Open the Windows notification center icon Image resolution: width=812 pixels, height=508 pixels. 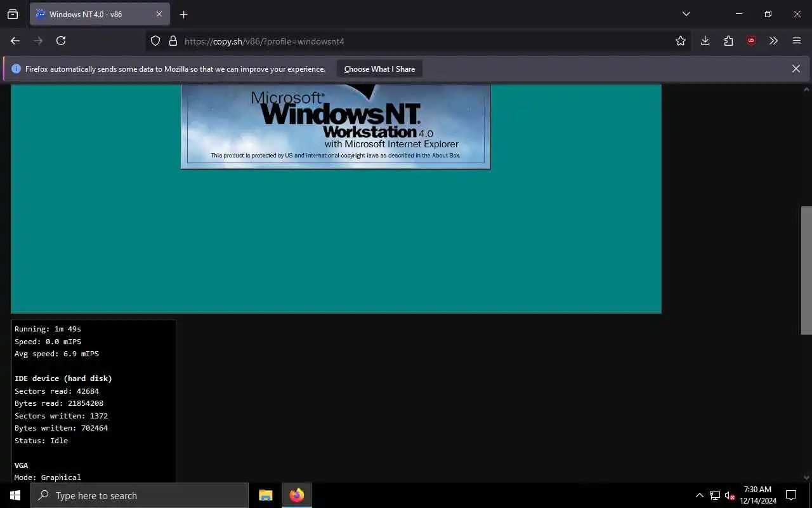coord(791,495)
